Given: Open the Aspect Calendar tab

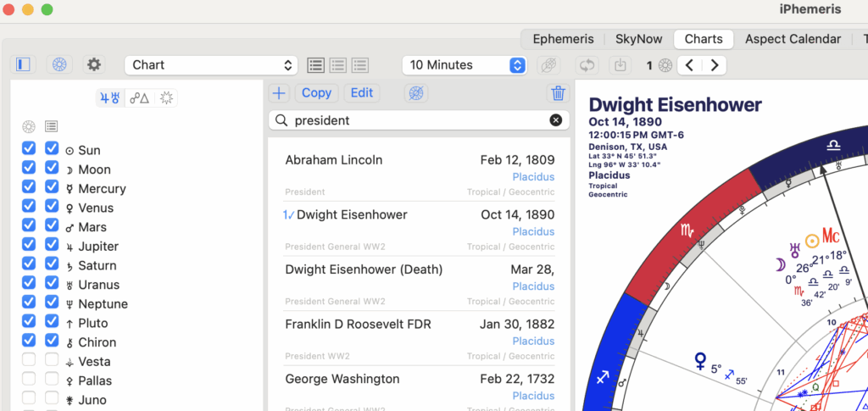Looking at the screenshot, I should 793,39.
